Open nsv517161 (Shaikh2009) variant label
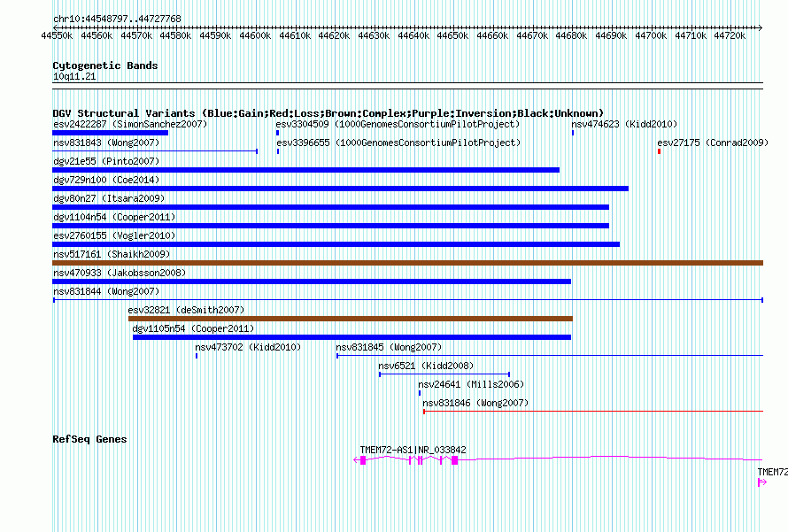Image resolution: width=788 pixels, height=532 pixels. pos(112,254)
